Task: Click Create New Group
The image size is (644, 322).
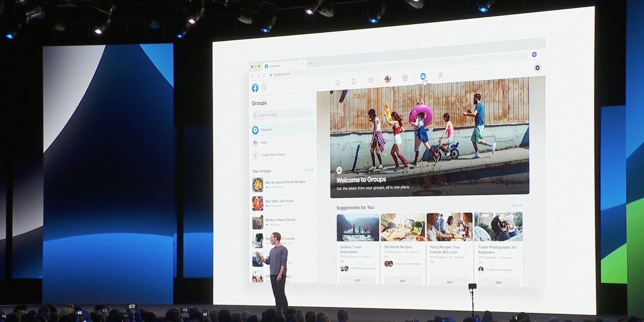Action: (x=272, y=155)
